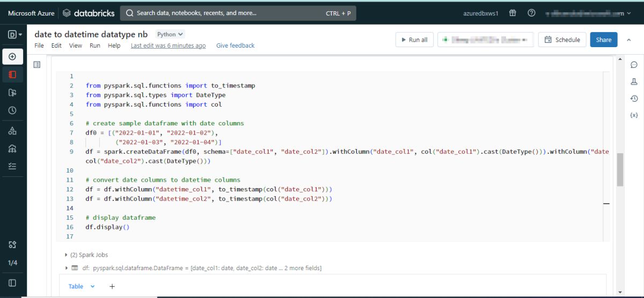Click the notebook title 'date to datetime datatype nb'
Screen dimensions: 644x298
coord(91,34)
